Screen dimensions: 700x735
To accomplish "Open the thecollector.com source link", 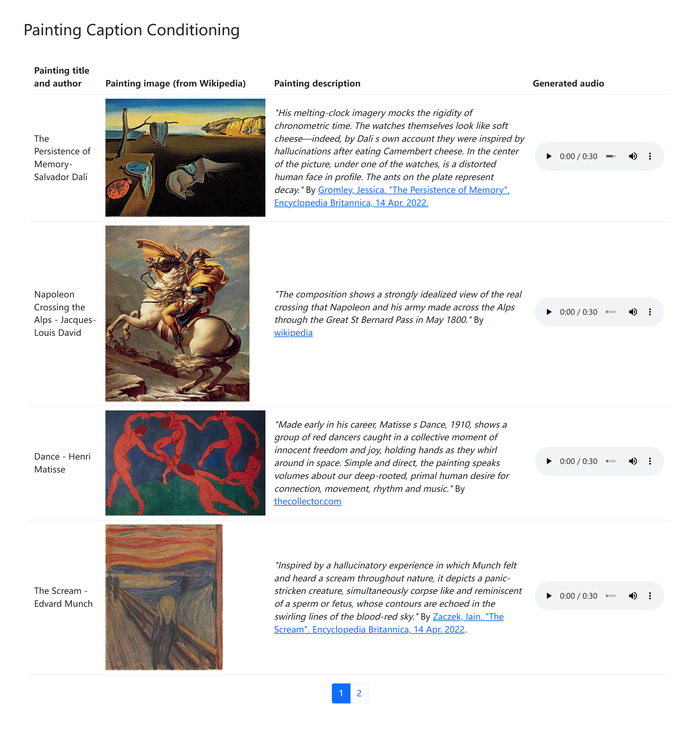I will coord(308,501).
